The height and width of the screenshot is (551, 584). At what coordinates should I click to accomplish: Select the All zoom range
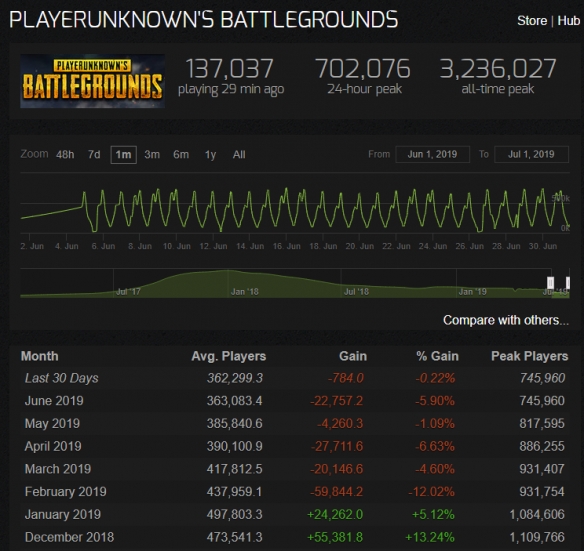pyautogui.click(x=239, y=155)
